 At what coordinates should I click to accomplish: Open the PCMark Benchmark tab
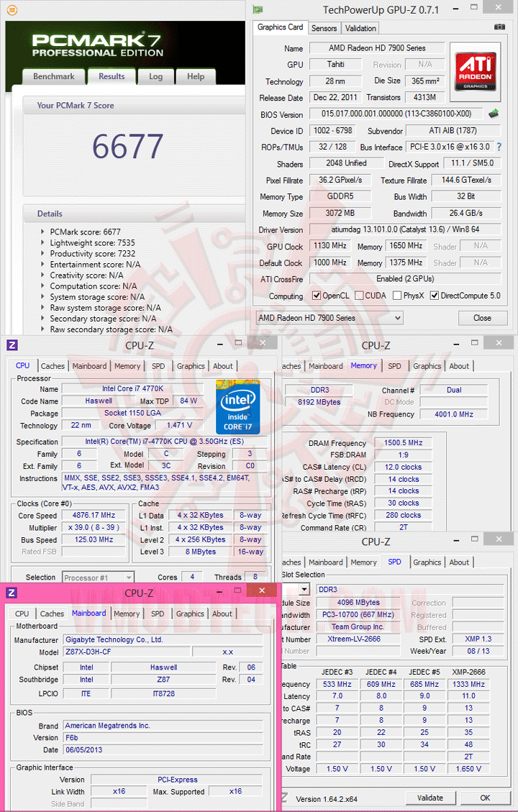tap(53, 77)
